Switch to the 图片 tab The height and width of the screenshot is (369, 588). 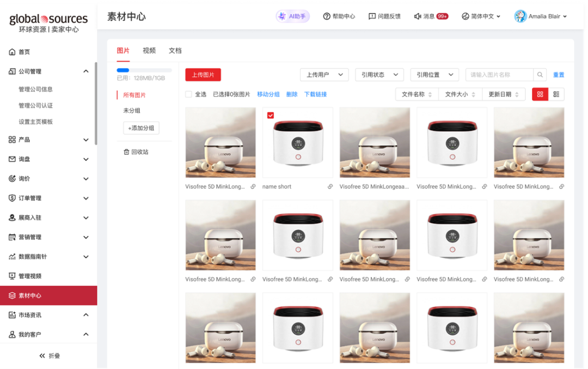pyautogui.click(x=123, y=51)
